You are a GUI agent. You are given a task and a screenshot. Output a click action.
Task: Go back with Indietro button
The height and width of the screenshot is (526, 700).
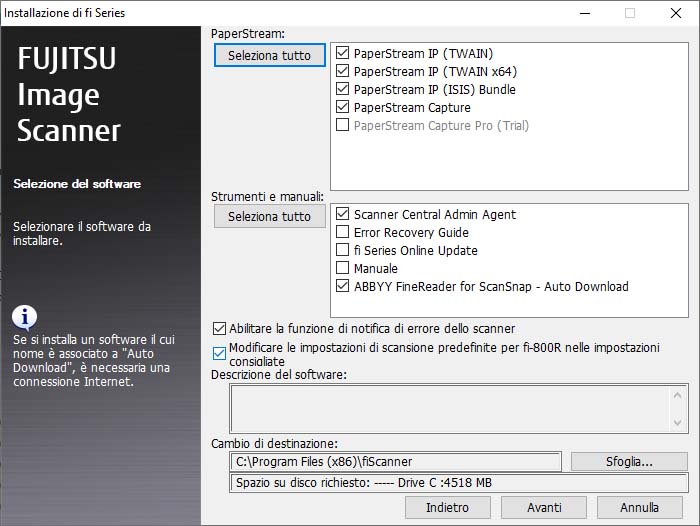[447, 507]
